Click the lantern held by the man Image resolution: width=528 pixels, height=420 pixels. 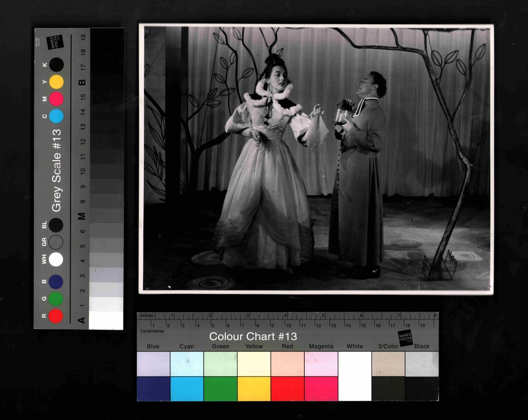pyautogui.click(x=343, y=113)
